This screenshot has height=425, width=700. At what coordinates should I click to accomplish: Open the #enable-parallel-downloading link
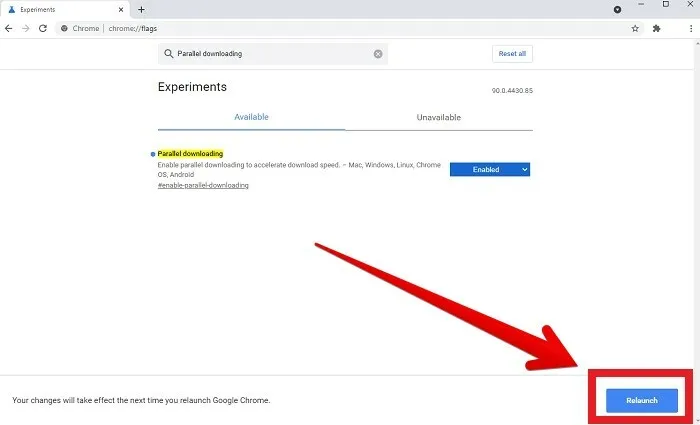203,185
